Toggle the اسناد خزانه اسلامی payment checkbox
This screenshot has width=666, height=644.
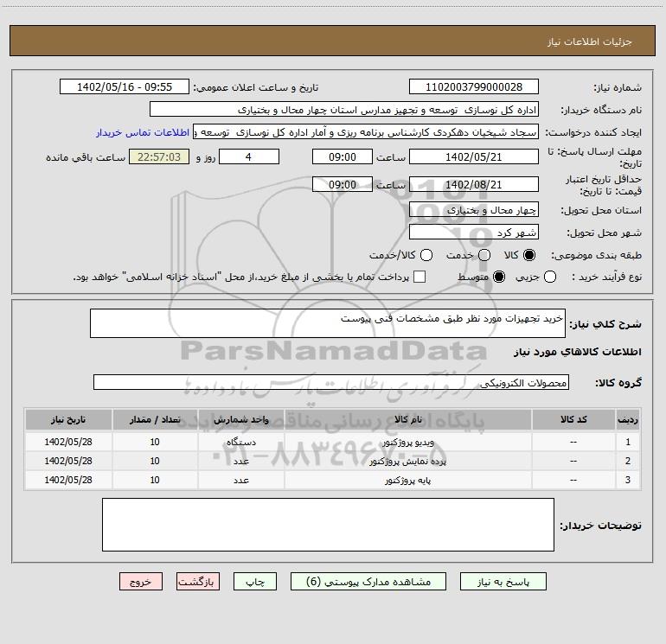click(x=419, y=277)
